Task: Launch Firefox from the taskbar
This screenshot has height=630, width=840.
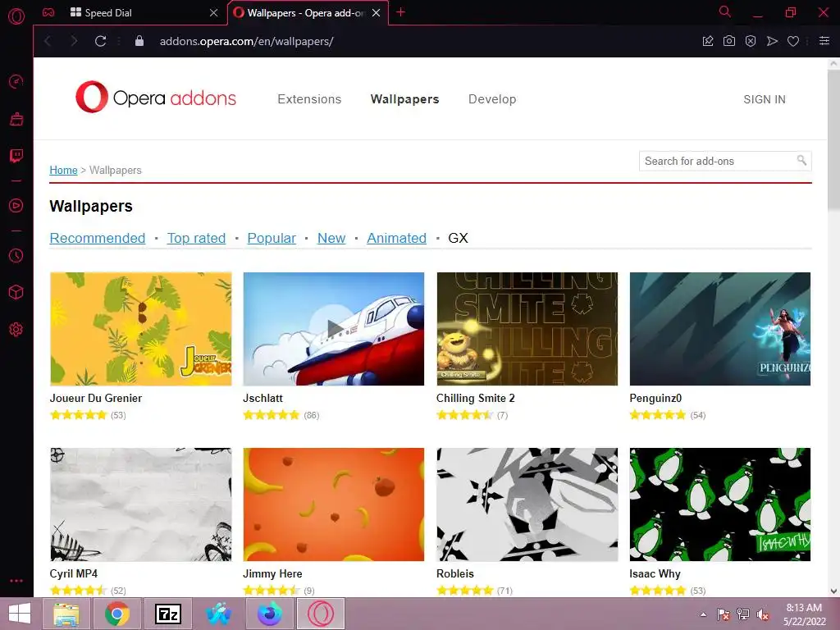Action: pyautogui.click(x=269, y=614)
